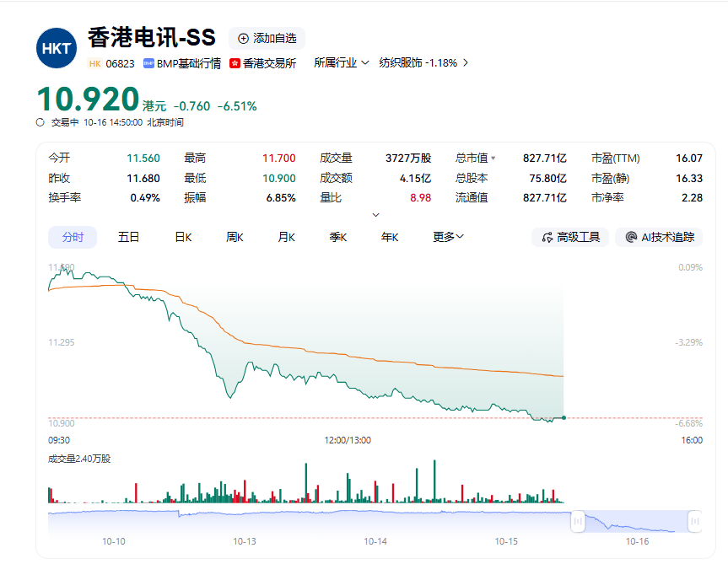
Task: Add stock via 添加自选 button
Action: click(x=267, y=39)
